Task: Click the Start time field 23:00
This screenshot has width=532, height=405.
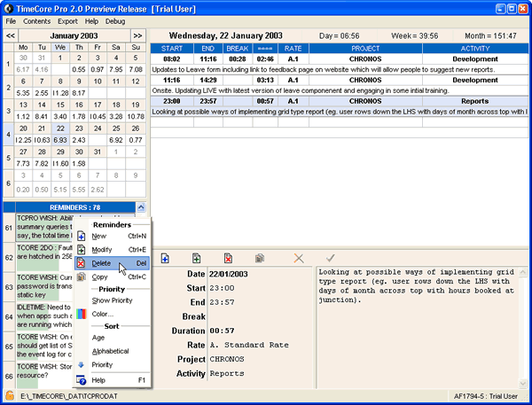Action: point(260,288)
